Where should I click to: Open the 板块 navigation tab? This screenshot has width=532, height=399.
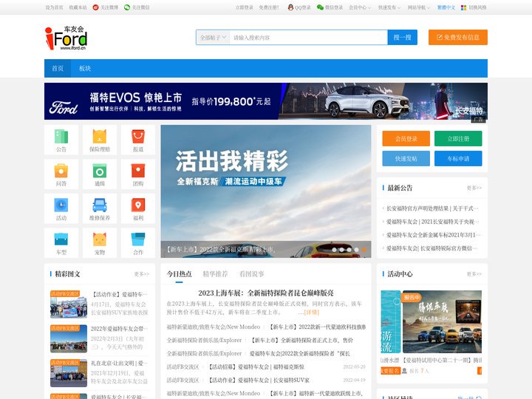tap(85, 68)
